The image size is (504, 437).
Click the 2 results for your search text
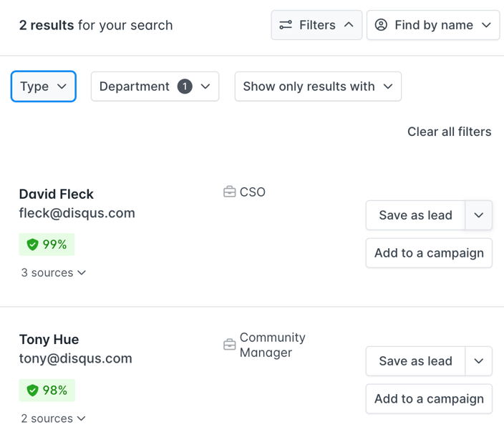click(x=96, y=25)
